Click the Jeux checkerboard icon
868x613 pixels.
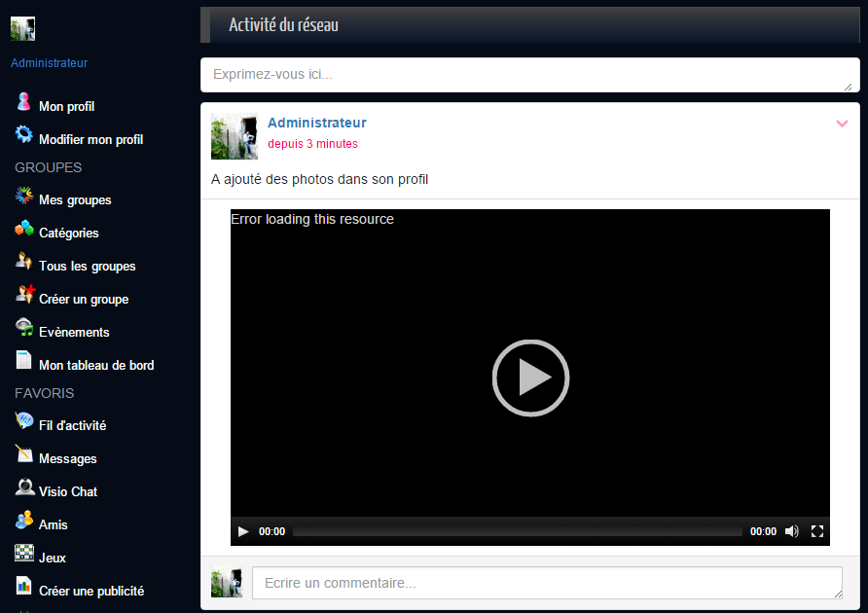tap(23, 553)
